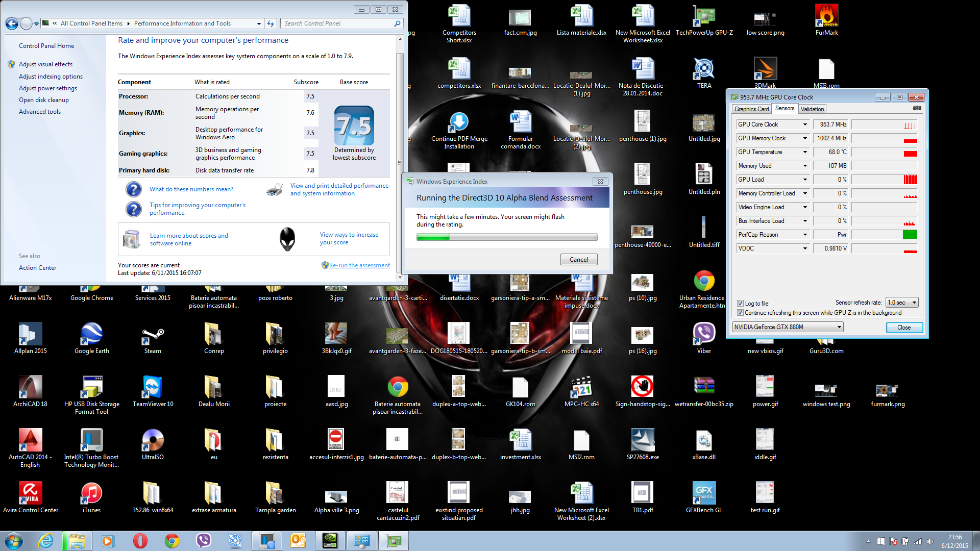Open the GPU Memory Clock sensor dropdown
The width and height of the screenshot is (980, 551).
click(x=805, y=138)
